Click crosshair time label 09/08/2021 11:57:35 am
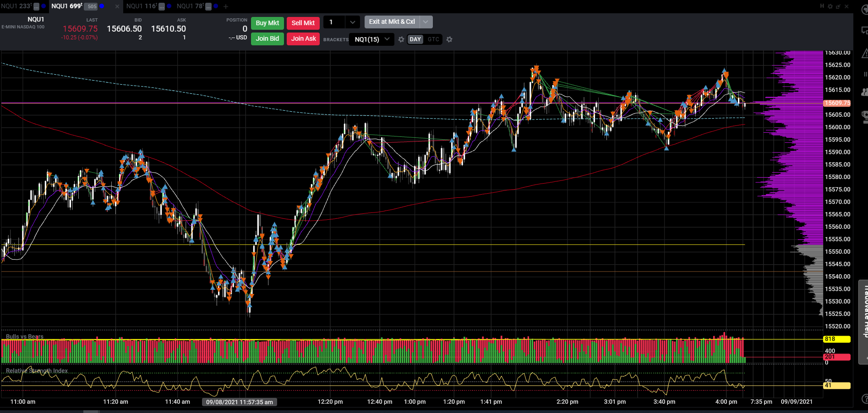 pyautogui.click(x=240, y=402)
